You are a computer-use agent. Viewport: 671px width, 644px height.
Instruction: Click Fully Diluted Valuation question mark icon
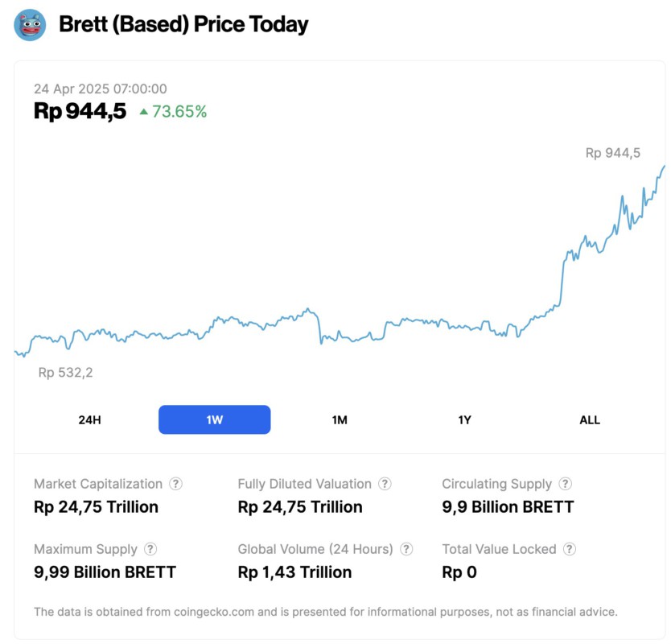385,485
